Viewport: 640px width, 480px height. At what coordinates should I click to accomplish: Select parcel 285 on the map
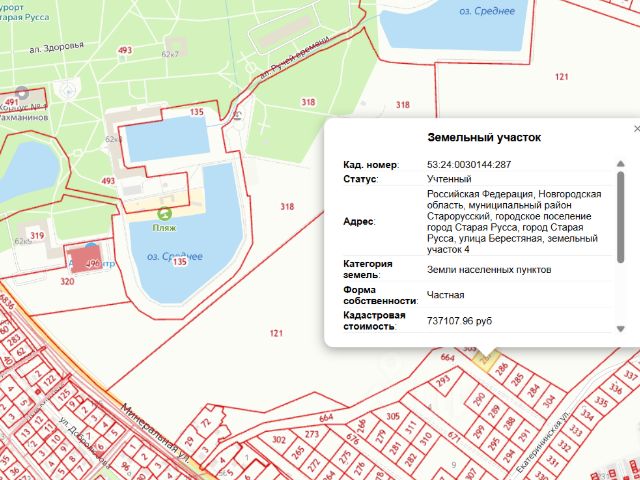pyautogui.click(x=517, y=380)
